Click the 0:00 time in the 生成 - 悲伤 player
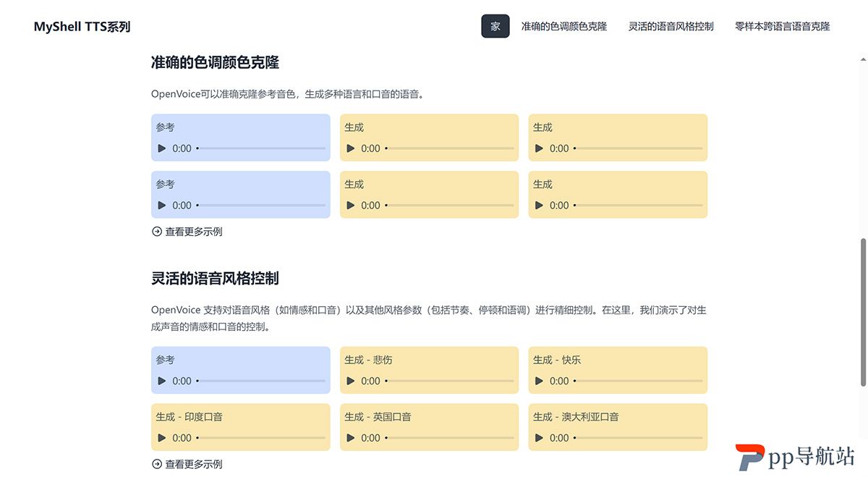 tap(370, 381)
